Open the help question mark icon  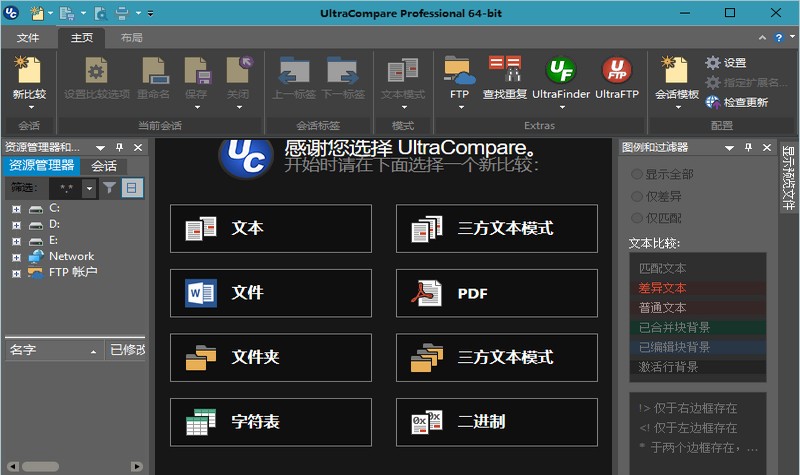tap(779, 37)
